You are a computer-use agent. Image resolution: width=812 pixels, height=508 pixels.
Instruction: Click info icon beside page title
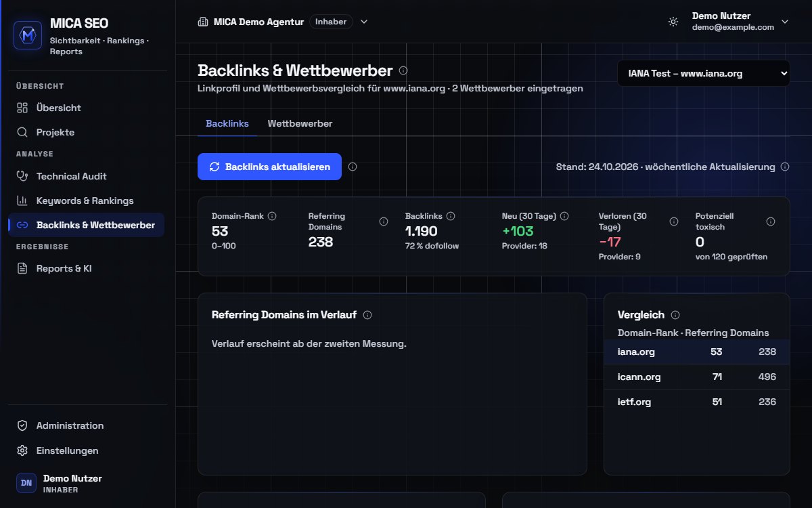tap(403, 70)
